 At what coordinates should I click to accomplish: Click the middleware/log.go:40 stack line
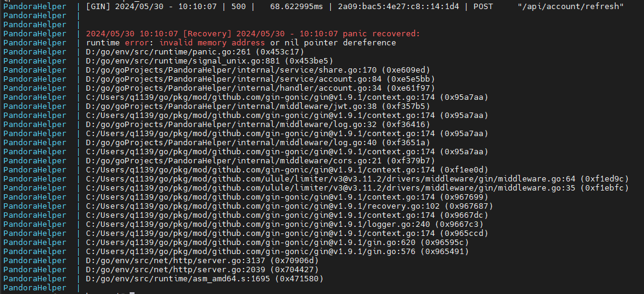tap(258, 142)
